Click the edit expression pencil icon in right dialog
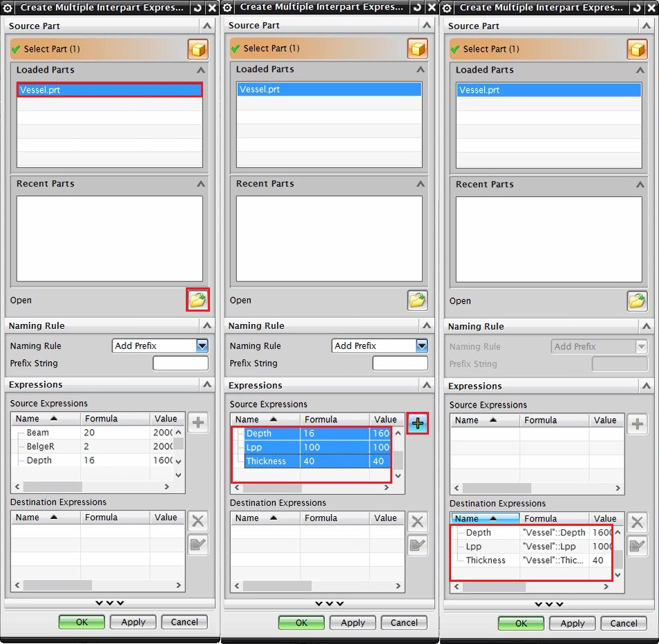Image resolution: width=659 pixels, height=644 pixels. pos(637,546)
